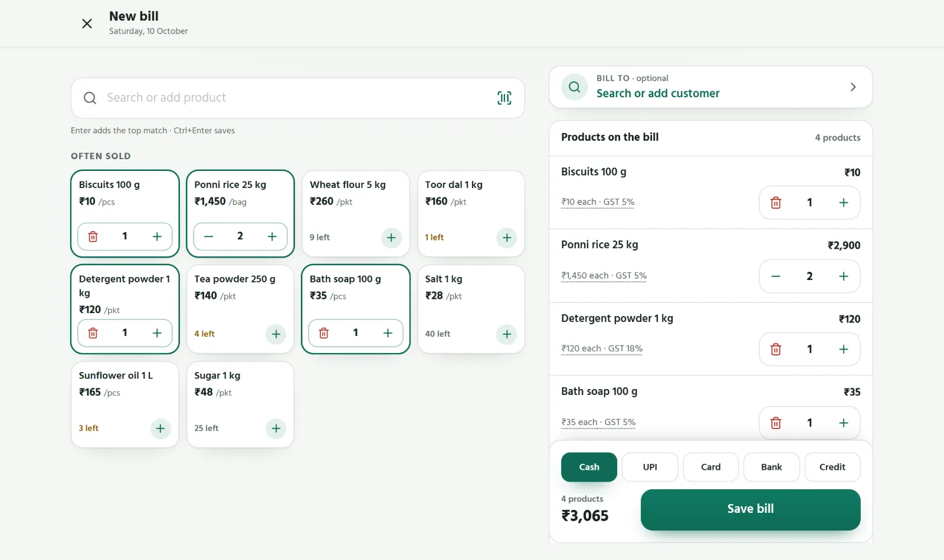Decrease Ponni rice quantity on product card
The width and height of the screenshot is (944, 560).
click(208, 236)
